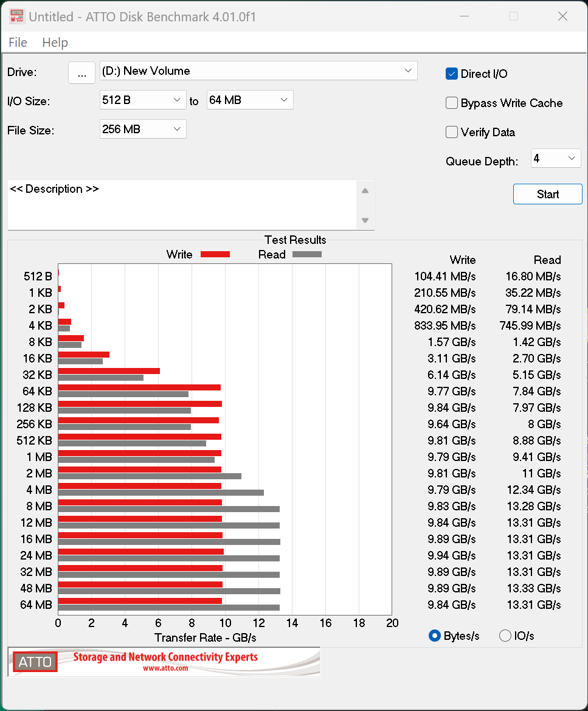588x711 pixels.
Task: Open the Drive selection dropdown
Action: (258, 71)
